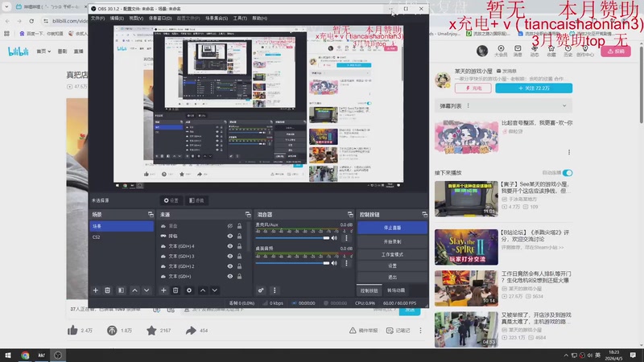Move source down in Sources dock
The height and width of the screenshot is (362, 644).
pos(214,290)
